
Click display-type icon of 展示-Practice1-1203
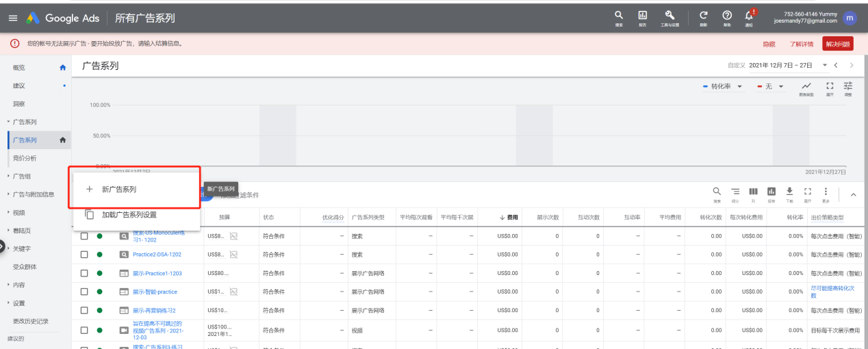pos(124,273)
